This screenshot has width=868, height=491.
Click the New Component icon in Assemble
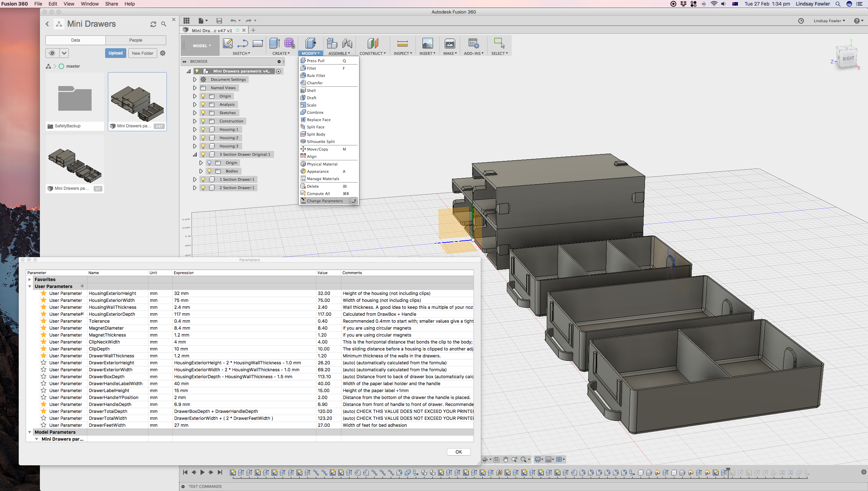tap(332, 43)
